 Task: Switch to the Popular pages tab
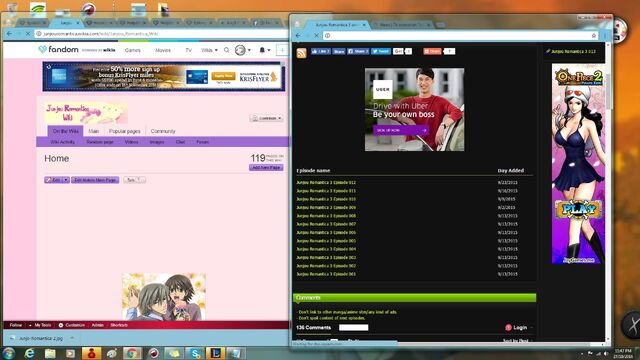[124, 131]
